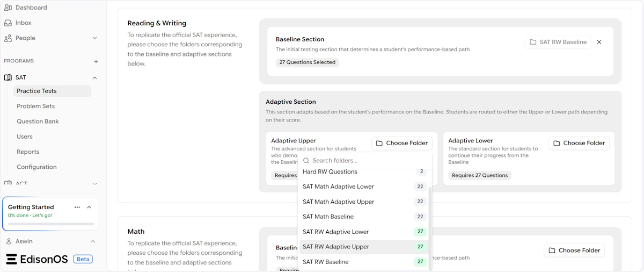Expand the Aswin user menu
The width and height of the screenshot is (644, 272).
point(93,241)
